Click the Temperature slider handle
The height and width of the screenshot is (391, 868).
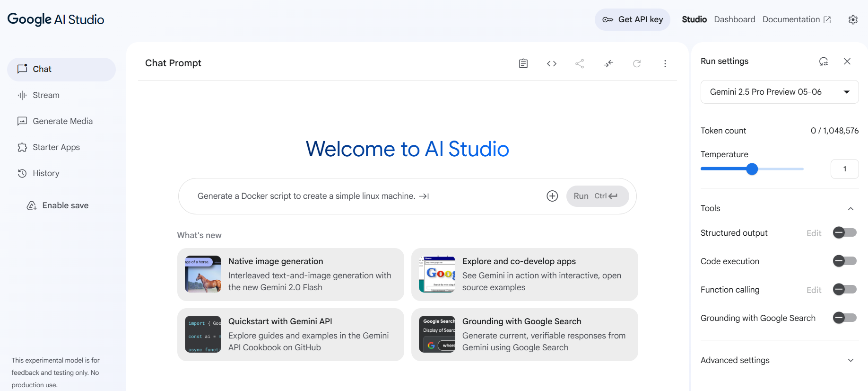click(752, 169)
